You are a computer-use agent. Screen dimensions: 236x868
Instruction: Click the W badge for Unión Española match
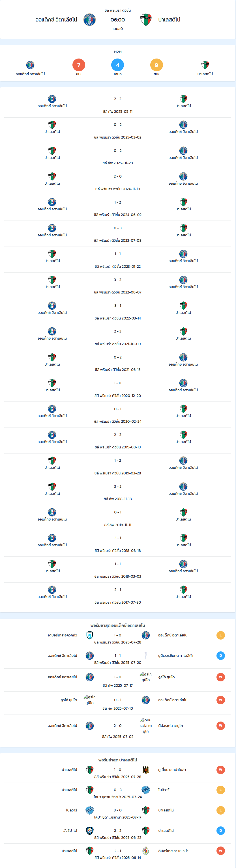pos(220,770)
